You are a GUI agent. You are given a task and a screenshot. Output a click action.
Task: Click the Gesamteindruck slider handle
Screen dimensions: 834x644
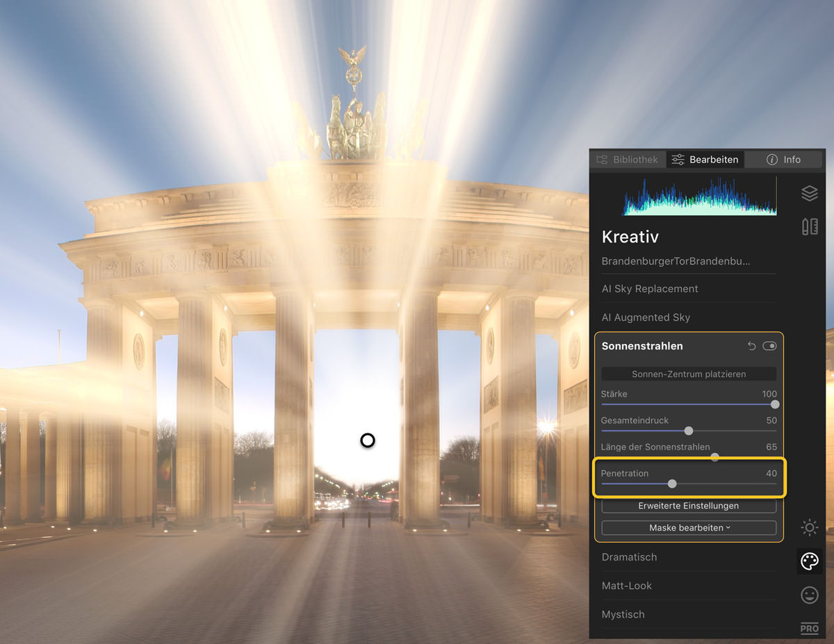coord(689,431)
